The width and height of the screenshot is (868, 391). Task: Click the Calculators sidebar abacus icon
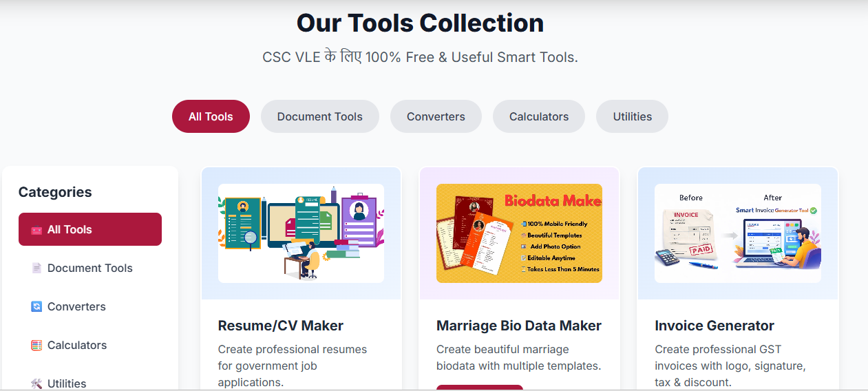[x=36, y=346]
